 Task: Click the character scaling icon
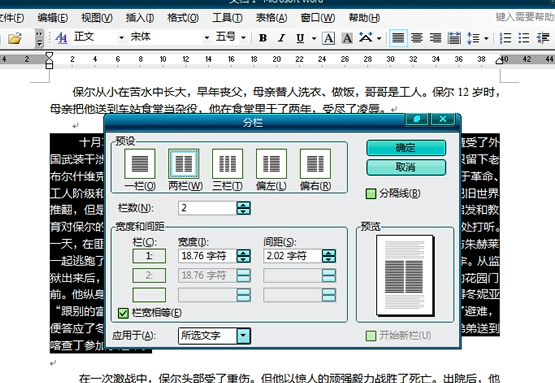click(x=366, y=38)
